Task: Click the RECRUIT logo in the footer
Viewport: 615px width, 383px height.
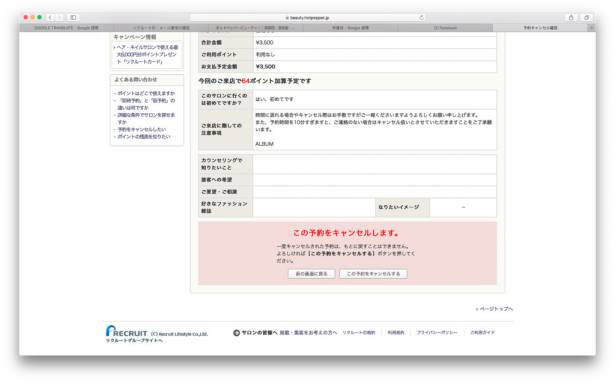Action: pos(127,331)
